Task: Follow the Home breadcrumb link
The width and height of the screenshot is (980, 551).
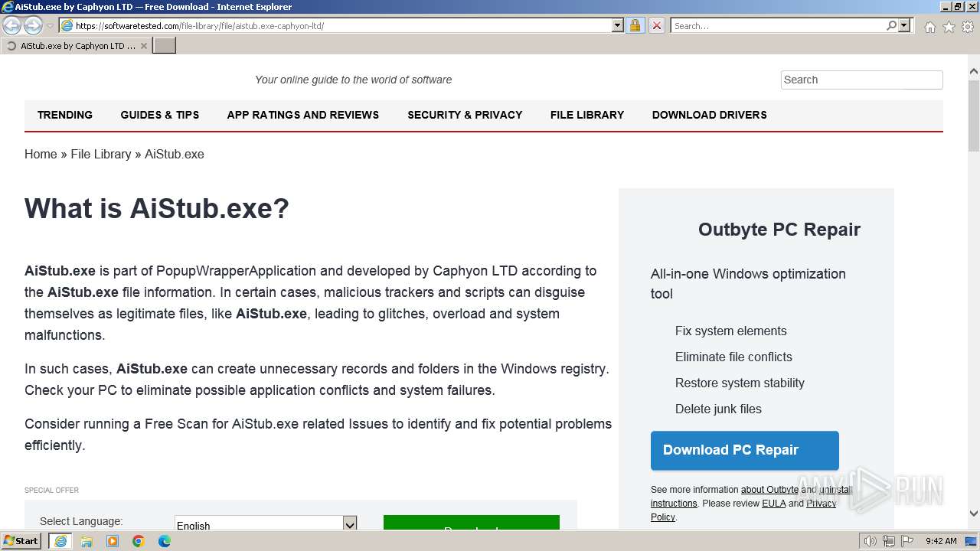Action: tap(41, 154)
